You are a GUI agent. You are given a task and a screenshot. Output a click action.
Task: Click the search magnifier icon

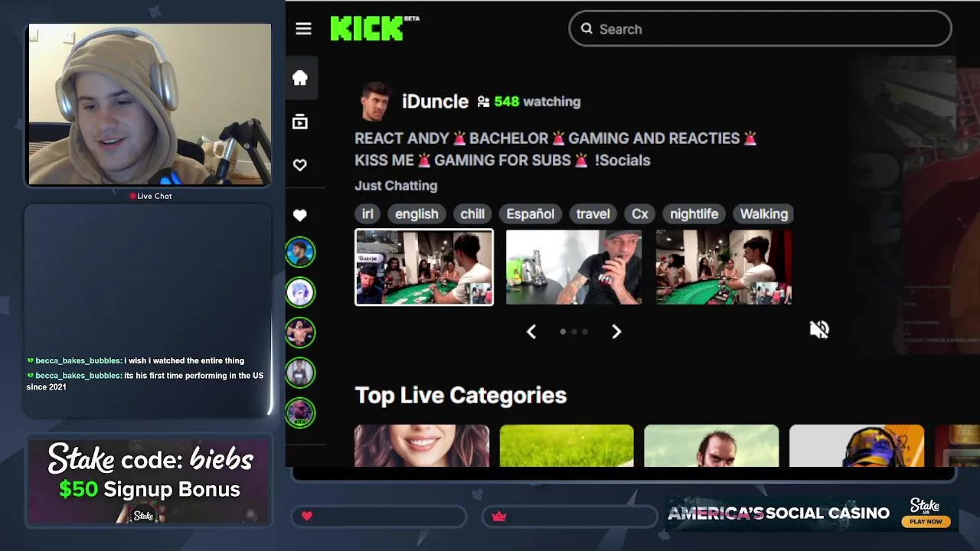586,29
